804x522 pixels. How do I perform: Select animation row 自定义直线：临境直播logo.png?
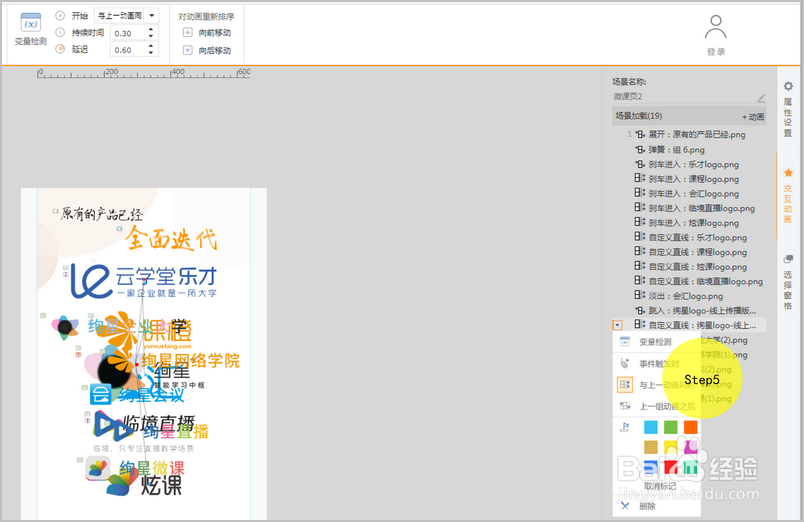pyautogui.click(x=706, y=282)
